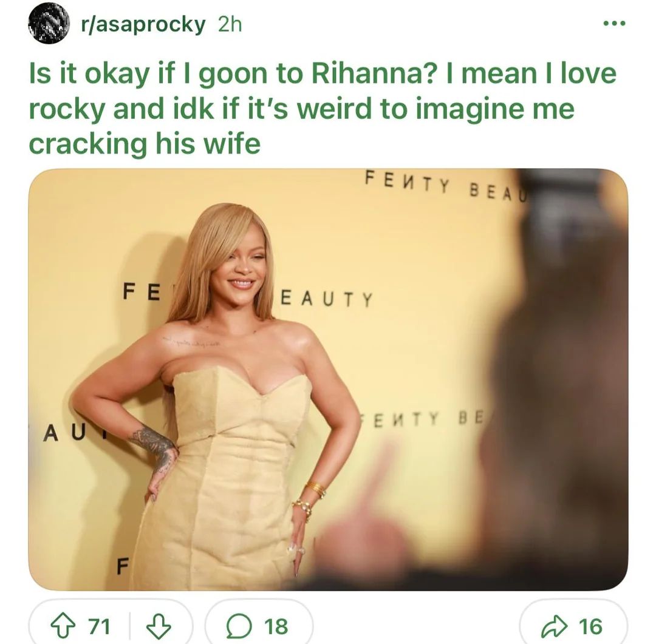
Task: Open the three-dot overflow menu
Action: 615,24
